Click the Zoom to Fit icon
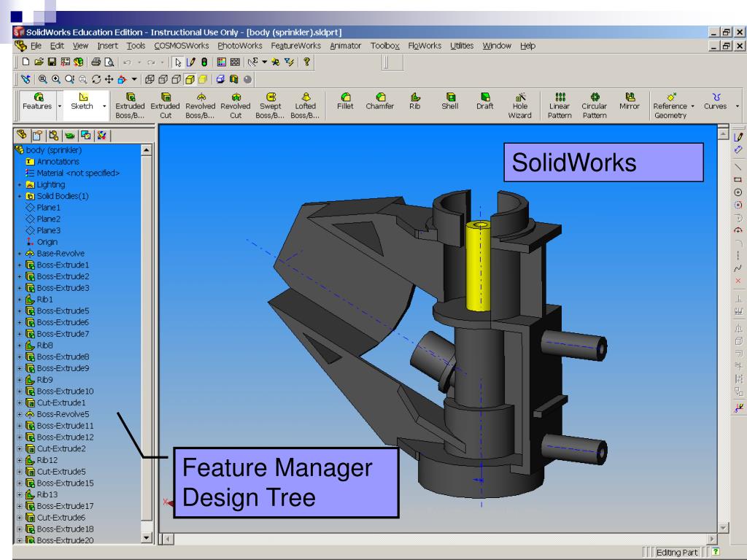This screenshot has height=560, width=747. point(42,79)
